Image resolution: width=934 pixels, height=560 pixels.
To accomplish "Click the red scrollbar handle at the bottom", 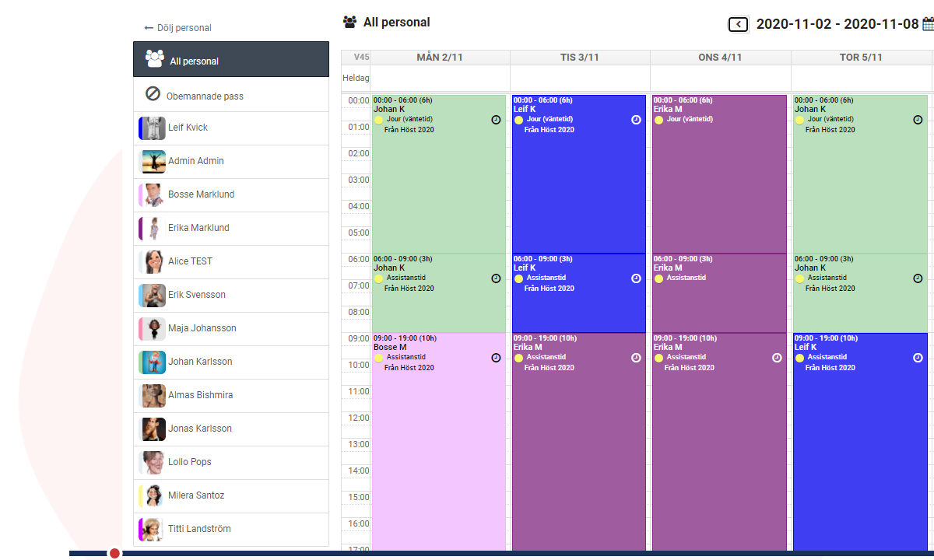I will [x=114, y=553].
